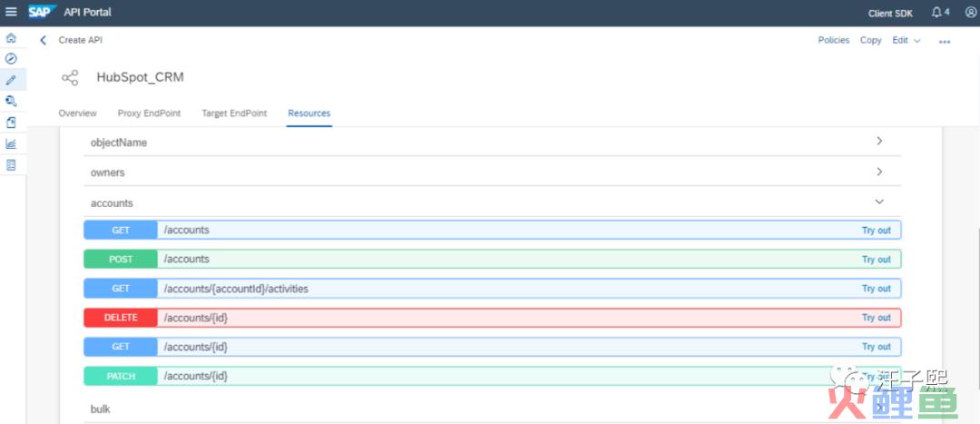Switch to the Target EndPoint tab
The height and width of the screenshot is (424, 980).
coord(234,113)
